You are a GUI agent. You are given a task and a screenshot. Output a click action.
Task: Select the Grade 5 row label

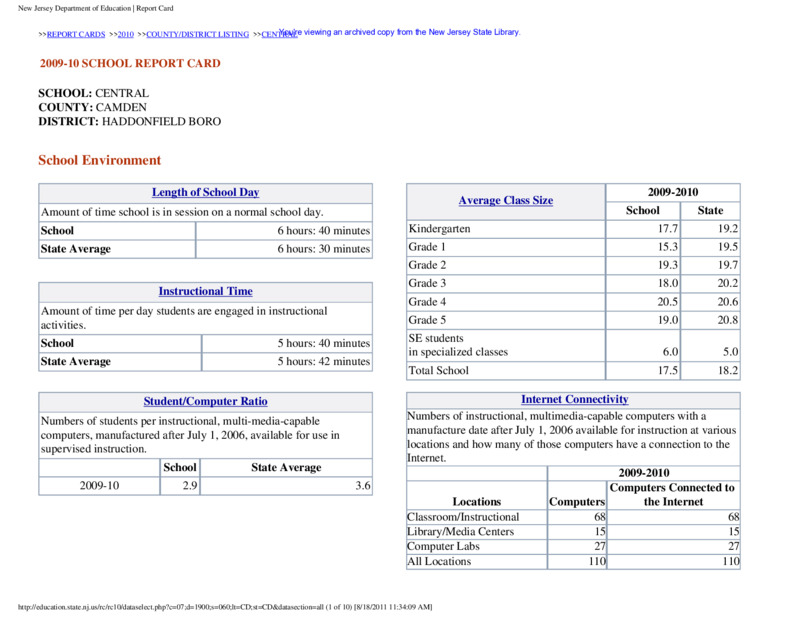[x=427, y=320]
